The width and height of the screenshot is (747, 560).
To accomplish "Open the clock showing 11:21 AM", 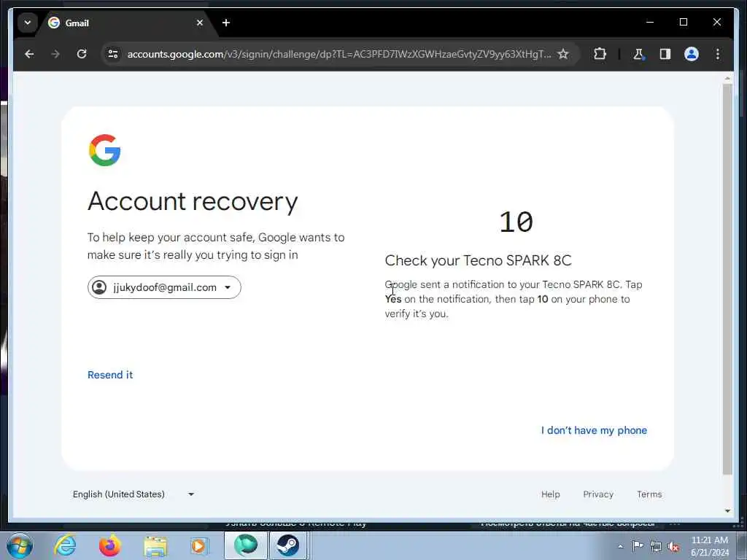I will [710, 546].
